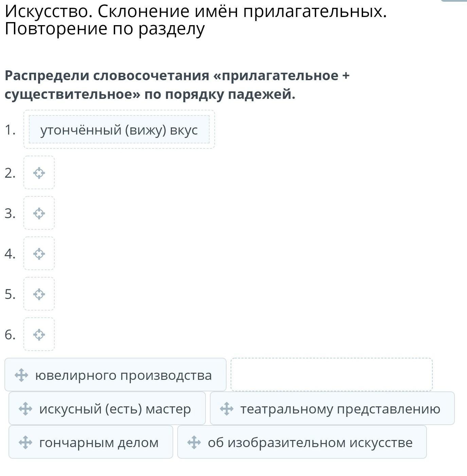Viewport: 467px width, 476px height.
Task: Select the «об изобразительном искусстве» card text
Action: (310, 442)
